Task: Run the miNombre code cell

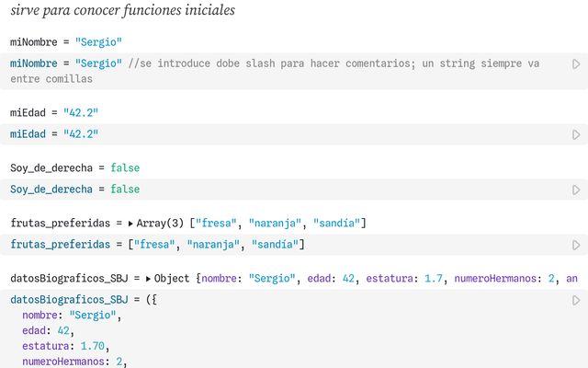Action: click(576, 64)
